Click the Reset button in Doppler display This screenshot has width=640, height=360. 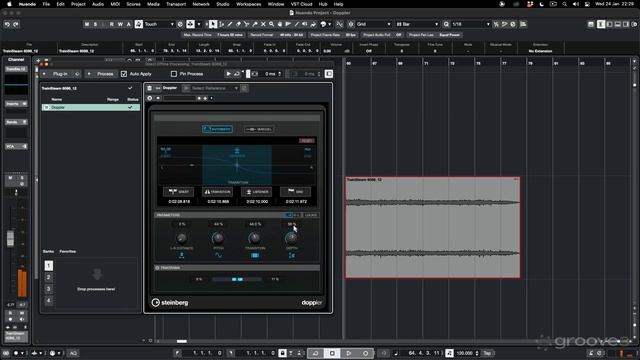click(307, 141)
